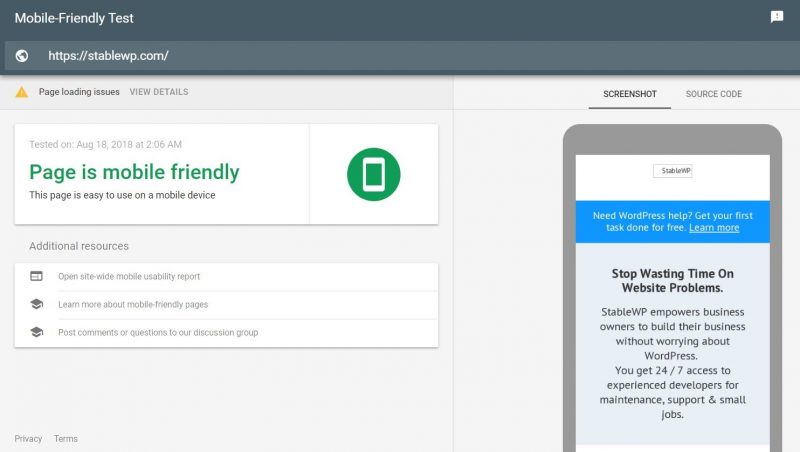
Task: Click This page is easy to use text
Action: pyautogui.click(x=122, y=195)
